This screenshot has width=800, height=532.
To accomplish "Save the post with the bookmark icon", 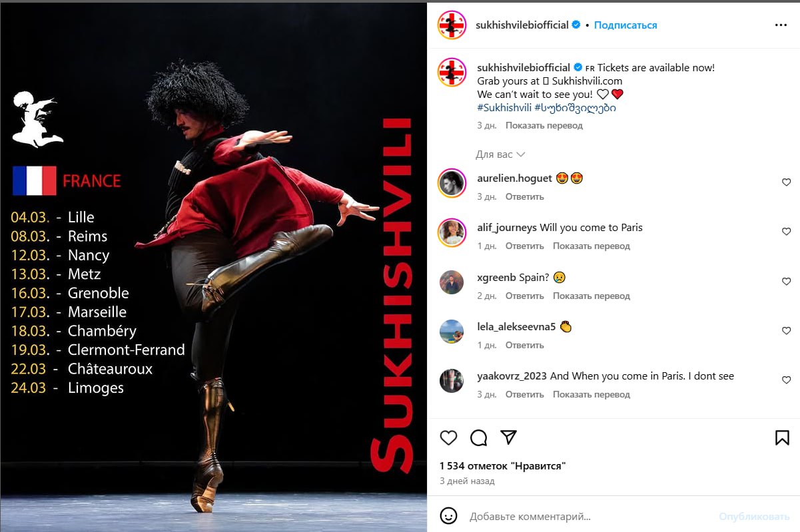I will pyautogui.click(x=782, y=437).
